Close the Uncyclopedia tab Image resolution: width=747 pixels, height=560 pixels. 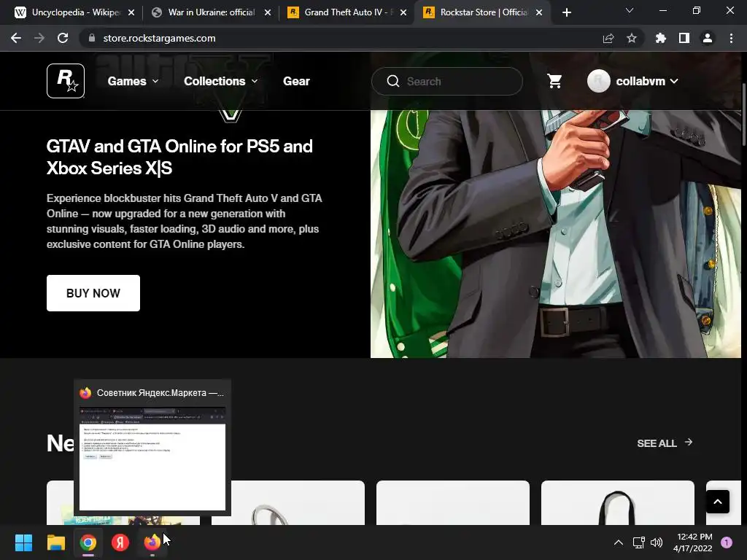click(x=131, y=12)
